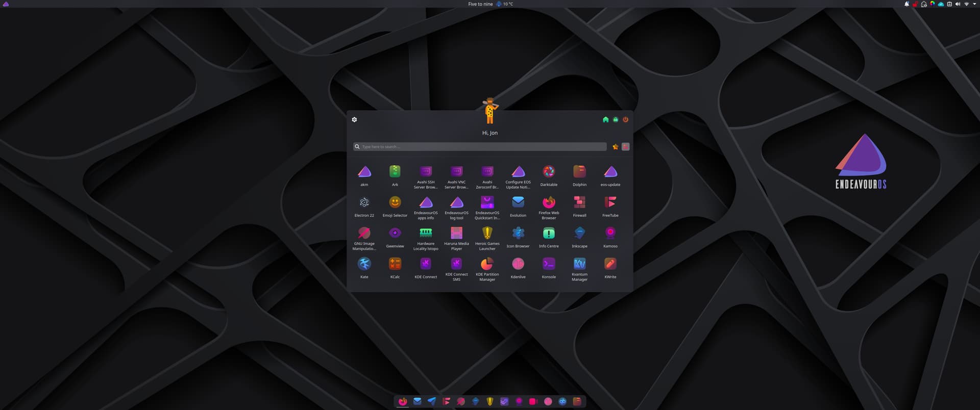This screenshot has height=410, width=980.
Task: Launch Heroic shield icon in dock
Action: click(x=490, y=401)
